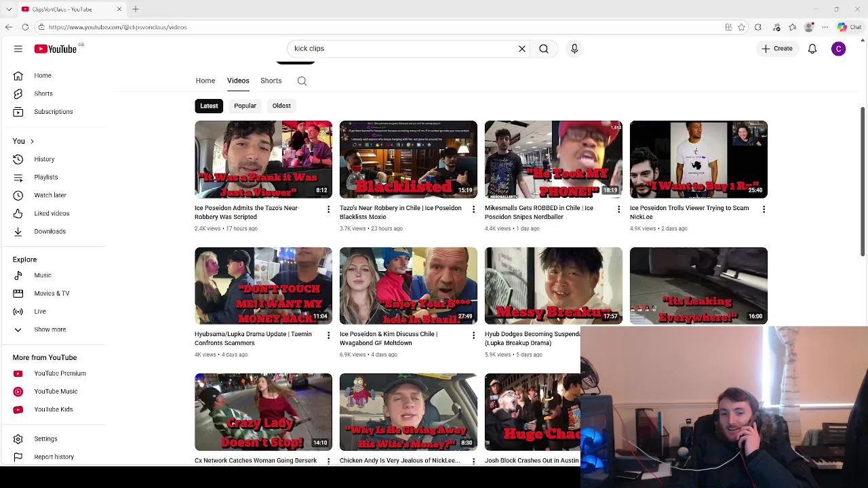The height and width of the screenshot is (488, 868).
Task: Start voice search with the microphone icon
Action: pos(574,49)
